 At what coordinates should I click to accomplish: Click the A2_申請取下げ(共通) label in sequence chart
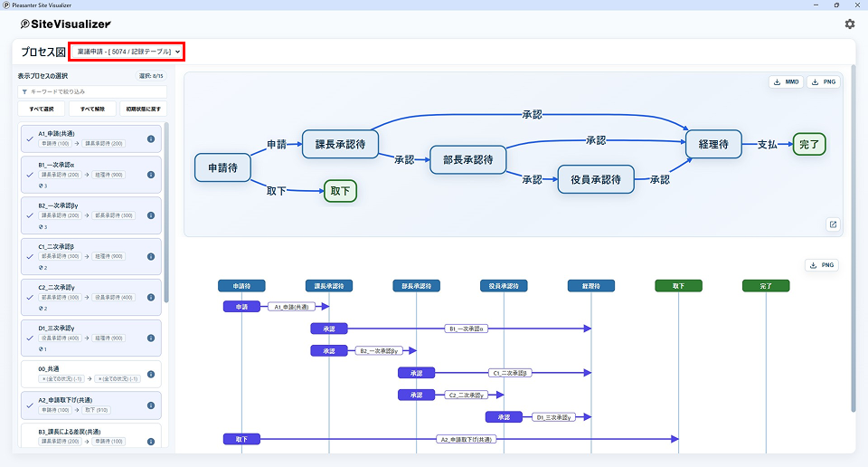tap(467, 439)
